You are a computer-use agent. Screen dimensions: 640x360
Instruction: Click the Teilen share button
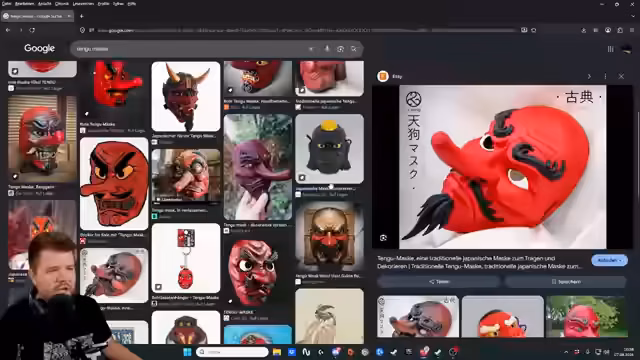(x=439, y=282)
